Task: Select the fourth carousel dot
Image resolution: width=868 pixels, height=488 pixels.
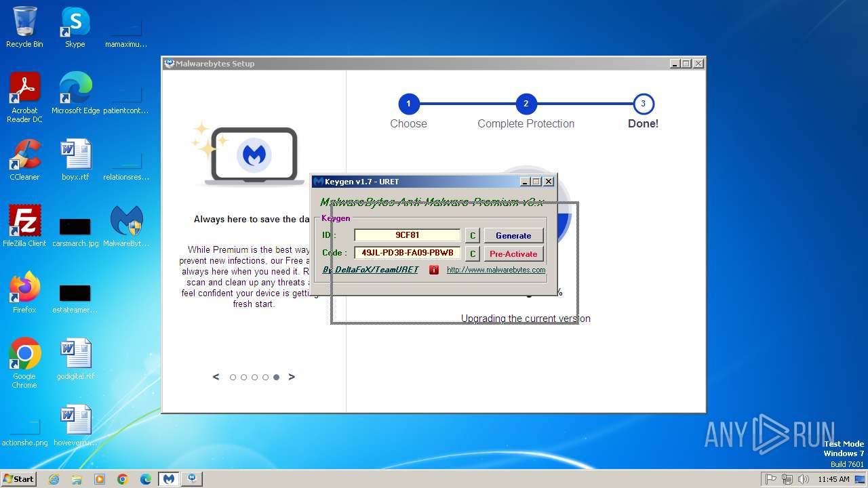Action: pyautogui.click(x=265, y=378)
